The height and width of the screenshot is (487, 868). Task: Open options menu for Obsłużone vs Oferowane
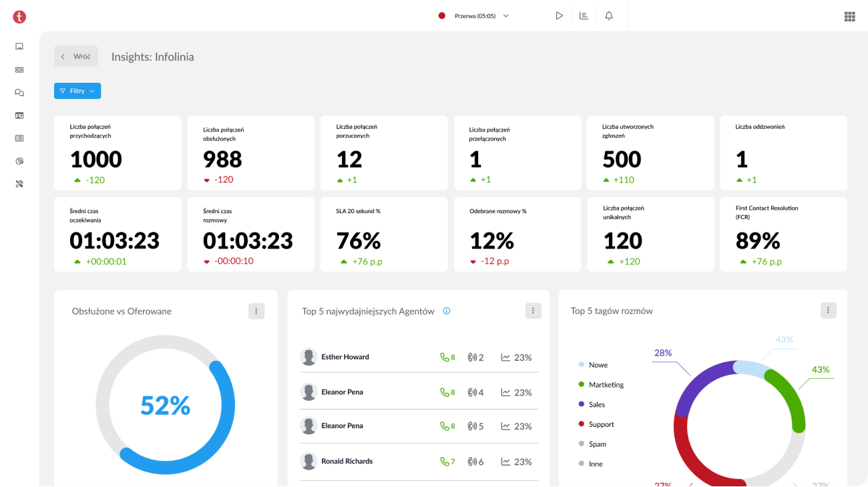point(256,311)
